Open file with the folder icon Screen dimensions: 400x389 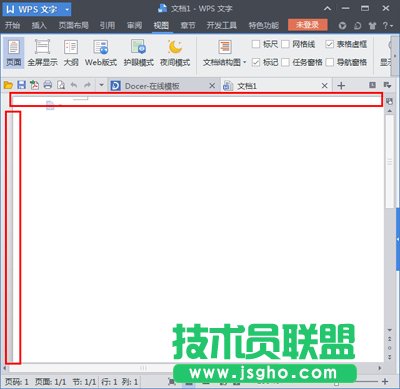point(8,85)
